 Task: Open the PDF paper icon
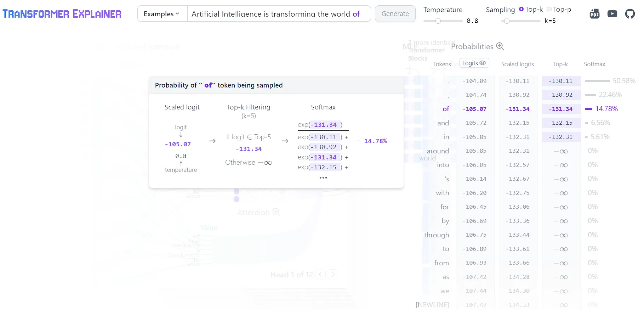594,14
